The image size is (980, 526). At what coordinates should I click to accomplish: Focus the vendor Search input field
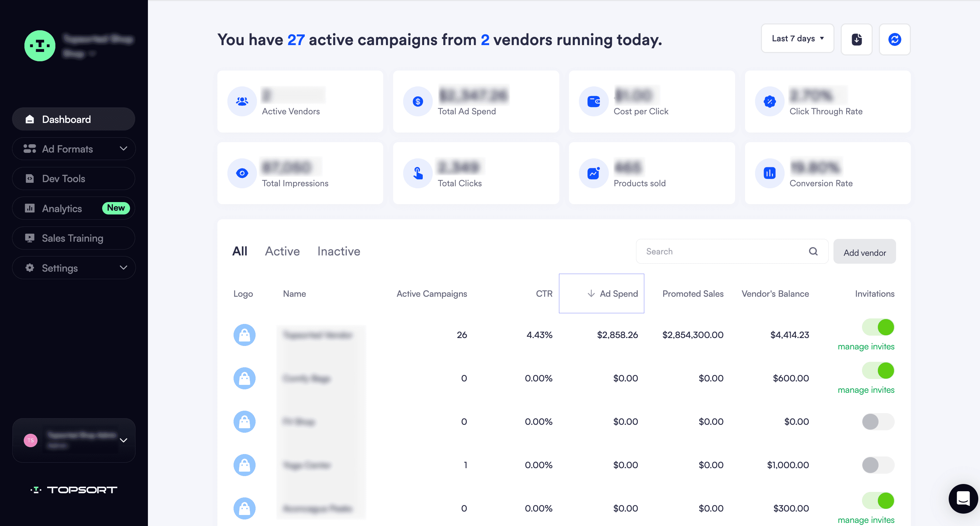click(x=723, y=251)
